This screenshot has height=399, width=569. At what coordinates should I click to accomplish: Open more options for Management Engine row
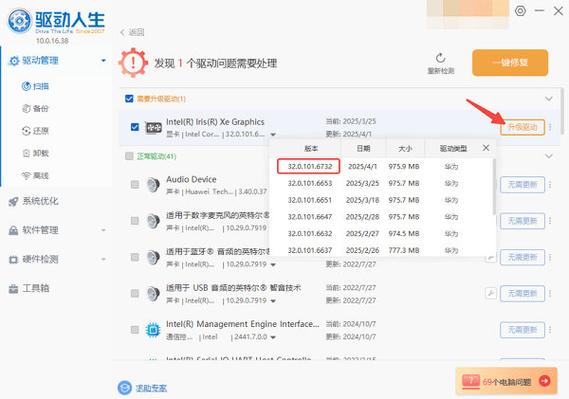pyautogui.click(x=550, y=330)
